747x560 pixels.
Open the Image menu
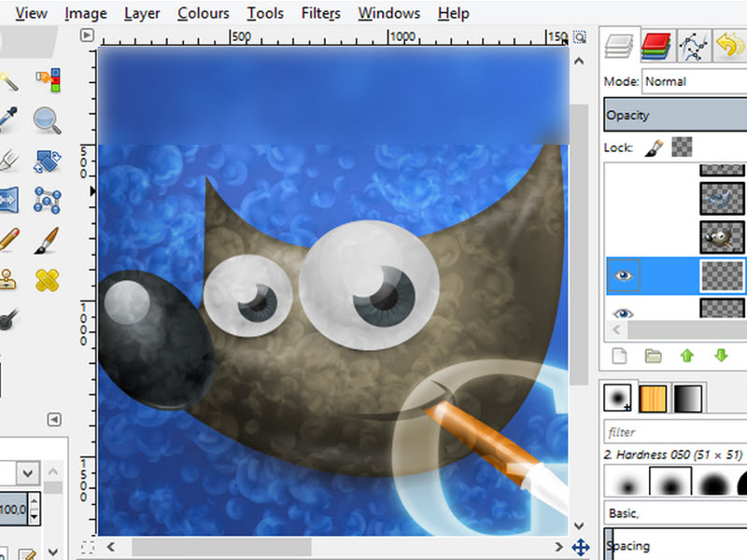click(86, 13)
